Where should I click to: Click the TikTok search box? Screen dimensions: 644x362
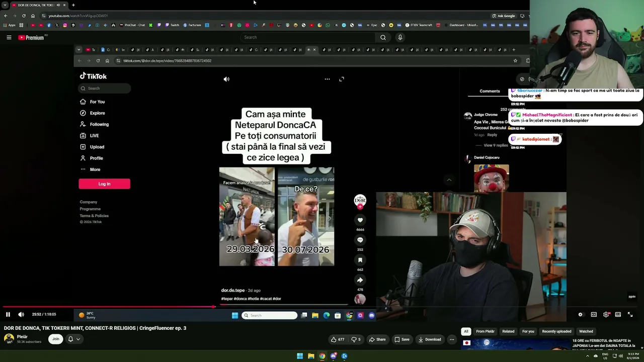(105, 88)
